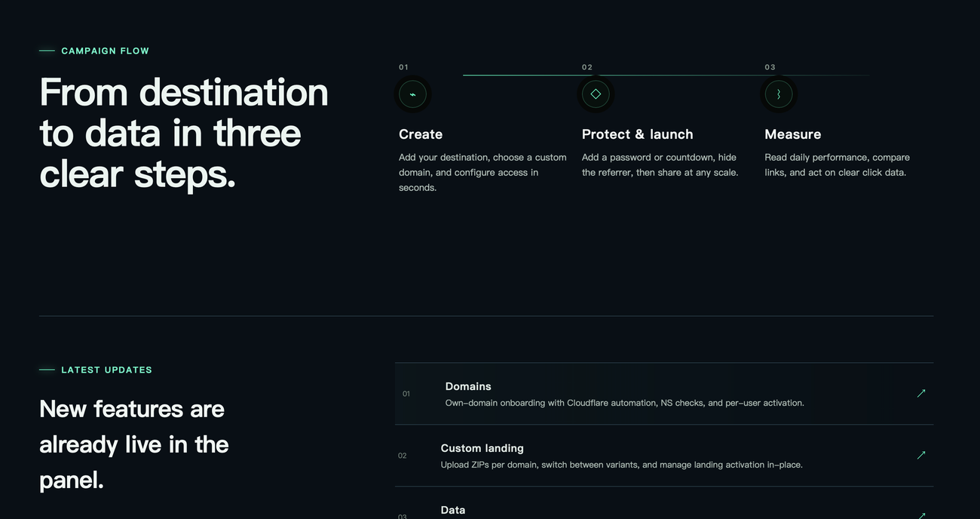Click the Protect & launch diamond icon

[596, 94]
